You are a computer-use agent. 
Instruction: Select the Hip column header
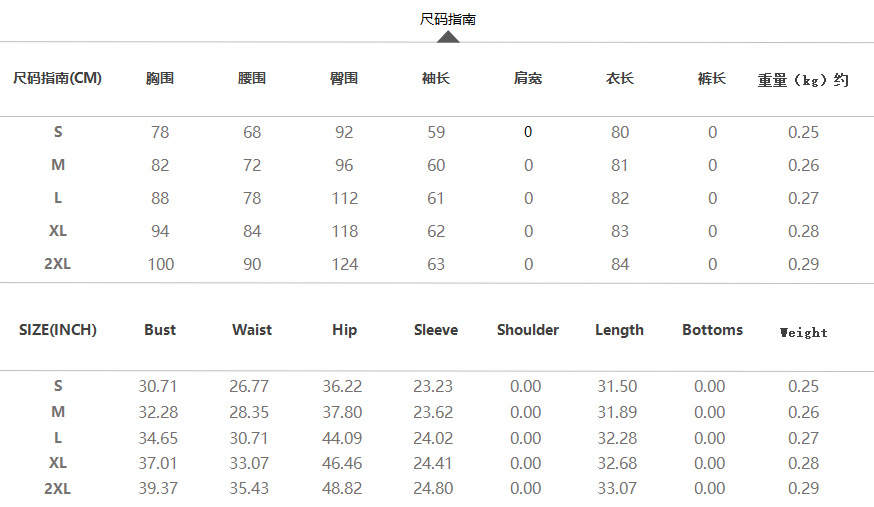pos(344,330)
